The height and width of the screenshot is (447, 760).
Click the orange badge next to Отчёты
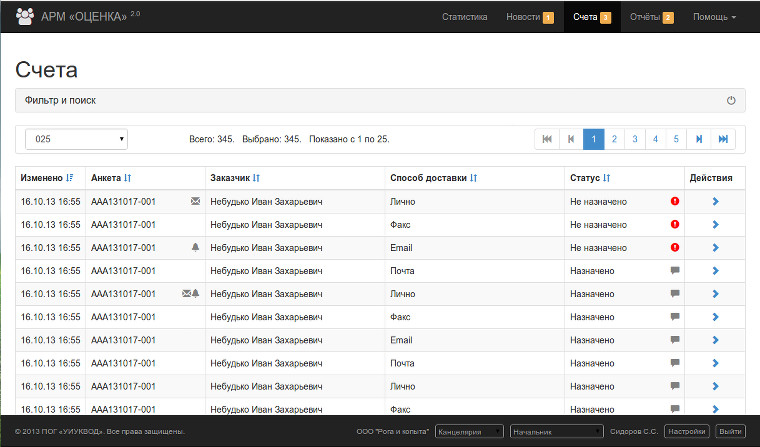668,17
